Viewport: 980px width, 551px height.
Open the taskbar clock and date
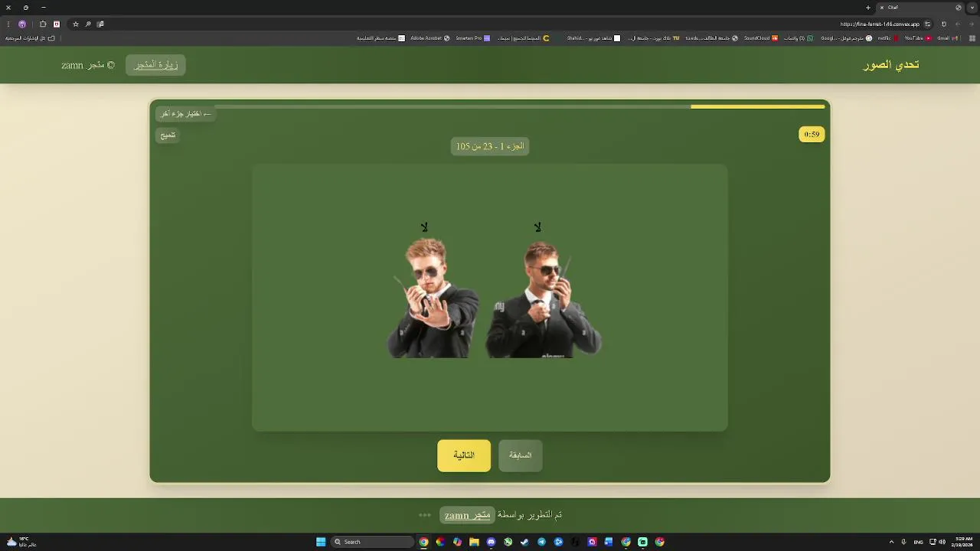click(x=964, y=542)
